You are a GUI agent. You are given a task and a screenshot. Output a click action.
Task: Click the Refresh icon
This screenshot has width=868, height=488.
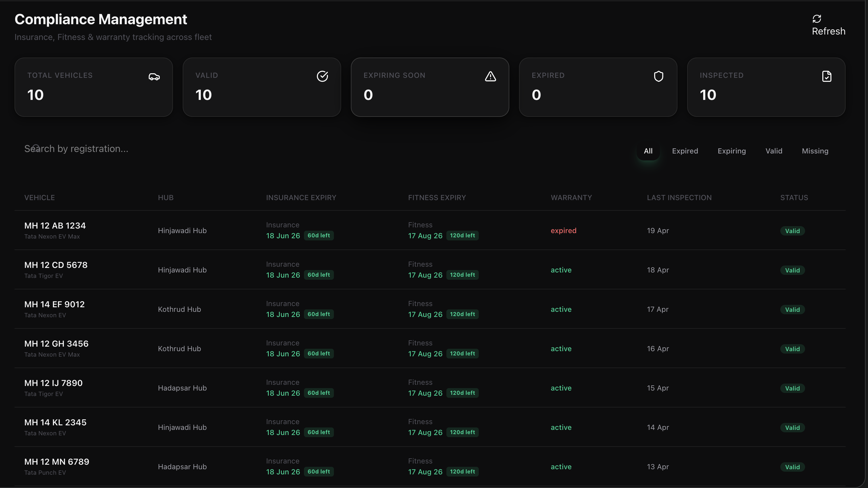point(817,18)
